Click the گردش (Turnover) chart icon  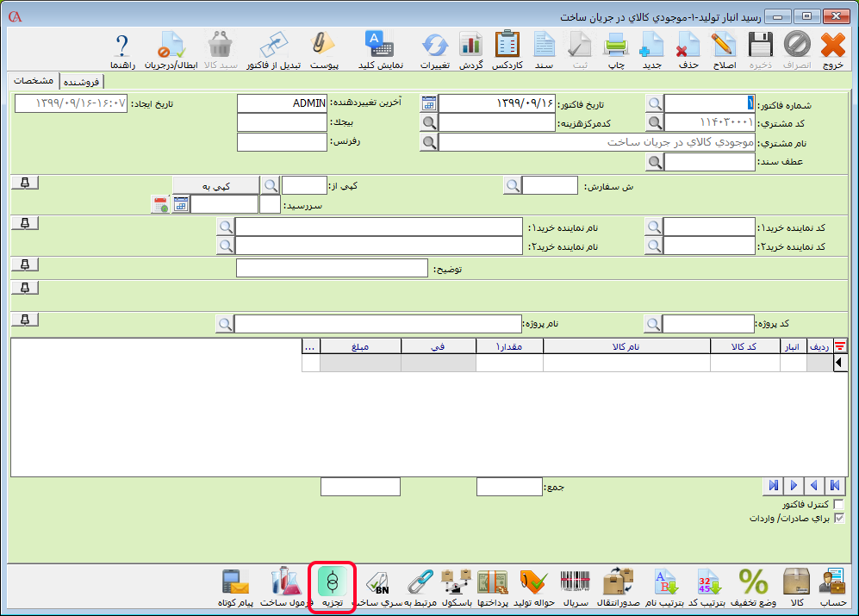coord(471,50)
